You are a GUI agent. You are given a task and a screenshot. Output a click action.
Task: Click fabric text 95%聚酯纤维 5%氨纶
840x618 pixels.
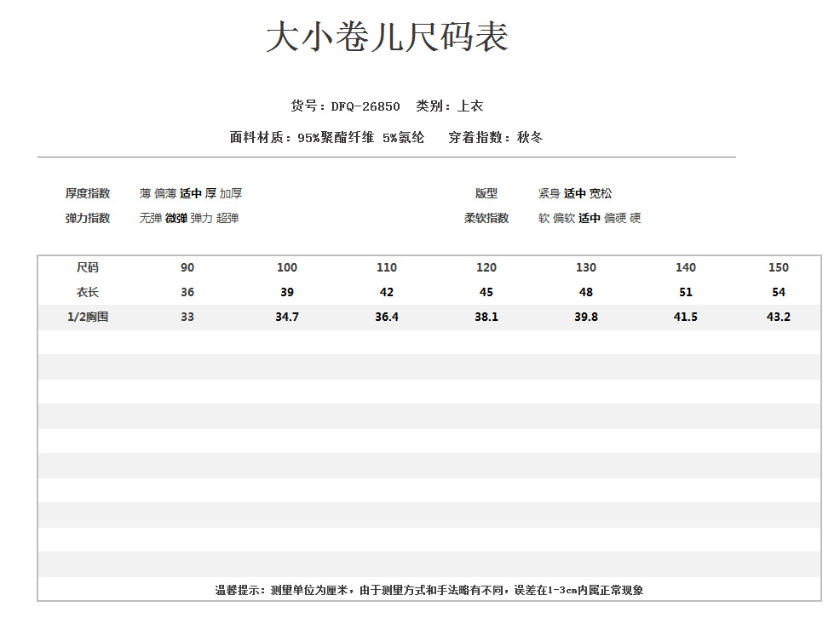(360, 138)
